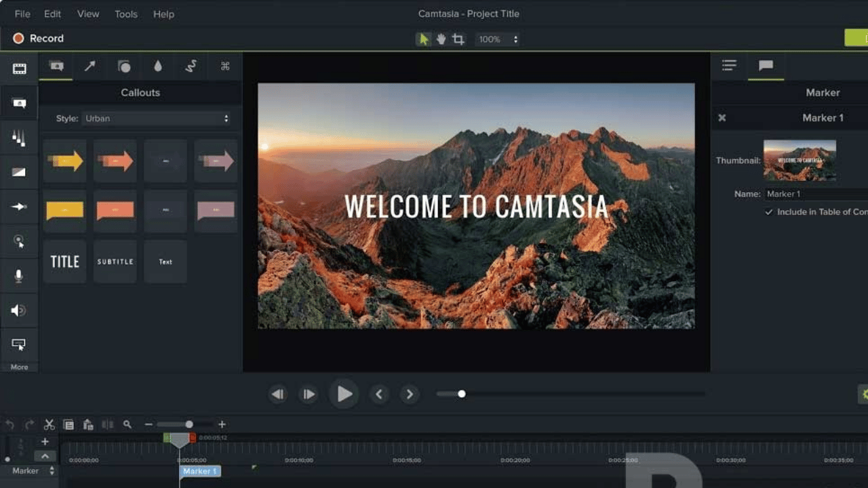Open Voice Narration microphone in sidebar
This screenshot has width=868, height=488.
tap(19, 276)
